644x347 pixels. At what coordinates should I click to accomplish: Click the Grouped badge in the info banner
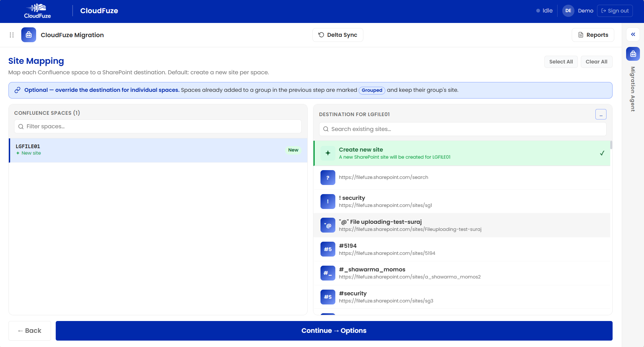372,90
